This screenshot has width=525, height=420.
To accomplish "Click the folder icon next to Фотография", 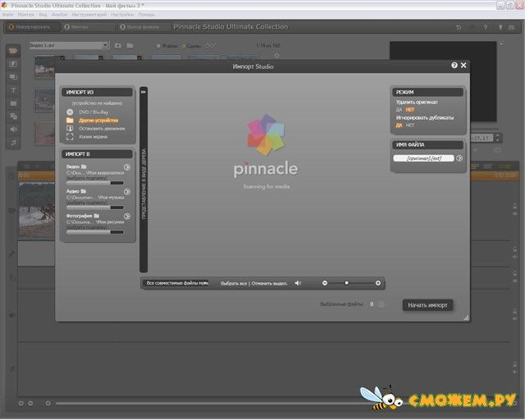I will (97, 216).
